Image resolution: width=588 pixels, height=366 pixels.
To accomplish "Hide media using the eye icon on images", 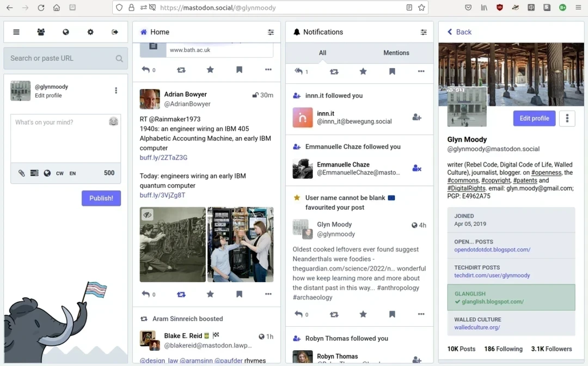I will 148,215.
